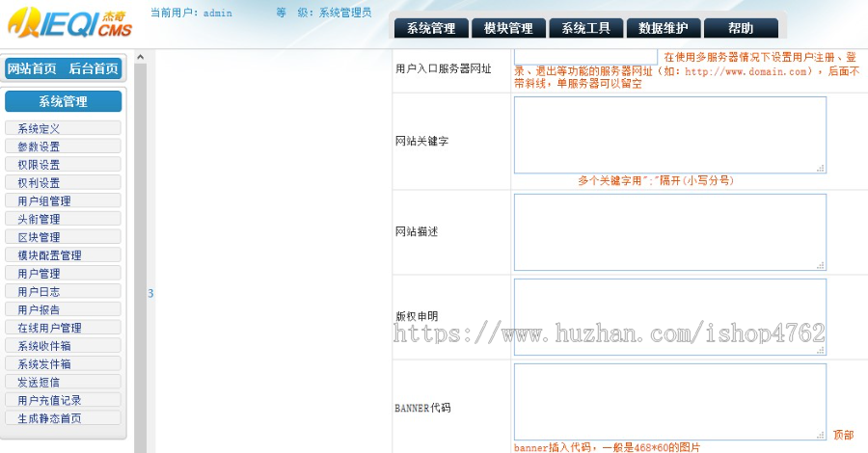Click the resize grip of 网站描述 textarea
Image resolution: width=868 pixels, height=453 pixels.
coord(820,265)
